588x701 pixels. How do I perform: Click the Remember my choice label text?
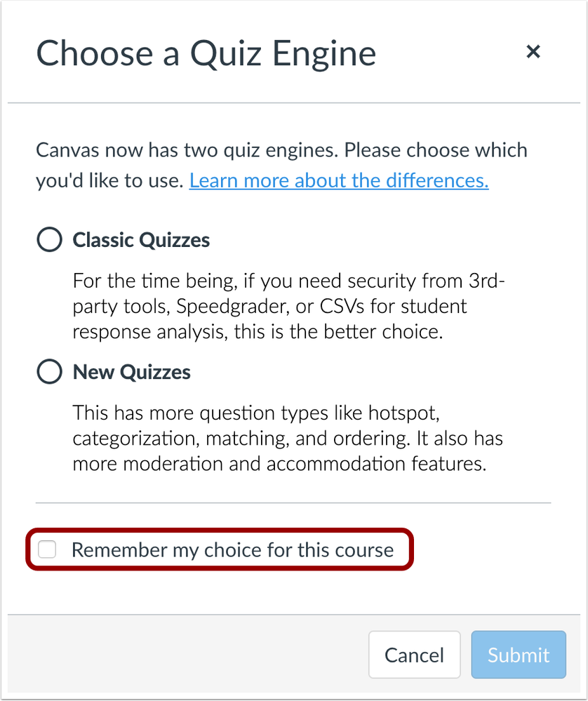pyautogui.click(x=232, y=550)
